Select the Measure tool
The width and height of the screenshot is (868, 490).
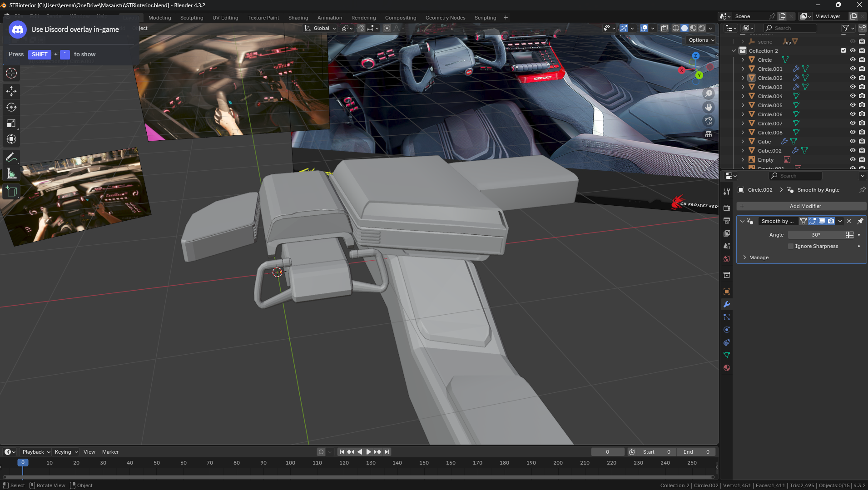11,173
